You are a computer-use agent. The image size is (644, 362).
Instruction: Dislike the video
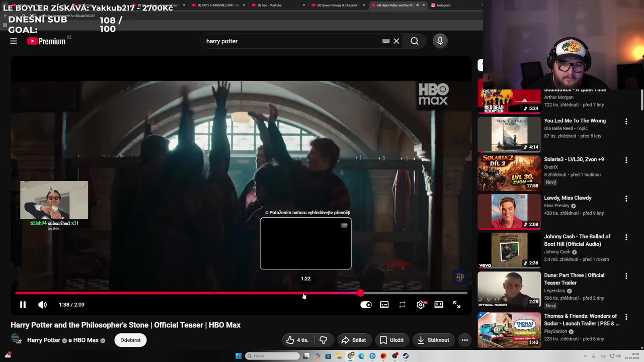324,340
